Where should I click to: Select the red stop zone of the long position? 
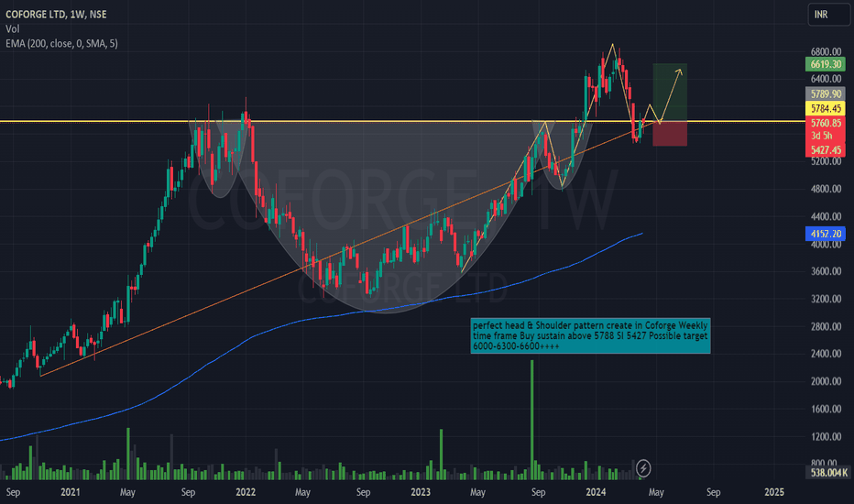670,134
